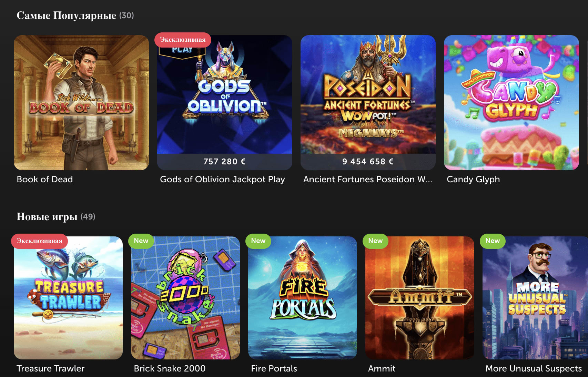Click the 757 280 € jackpot amount
This screenshot has width=588, height=377.
pyautogui.click(x=224, y=162)
